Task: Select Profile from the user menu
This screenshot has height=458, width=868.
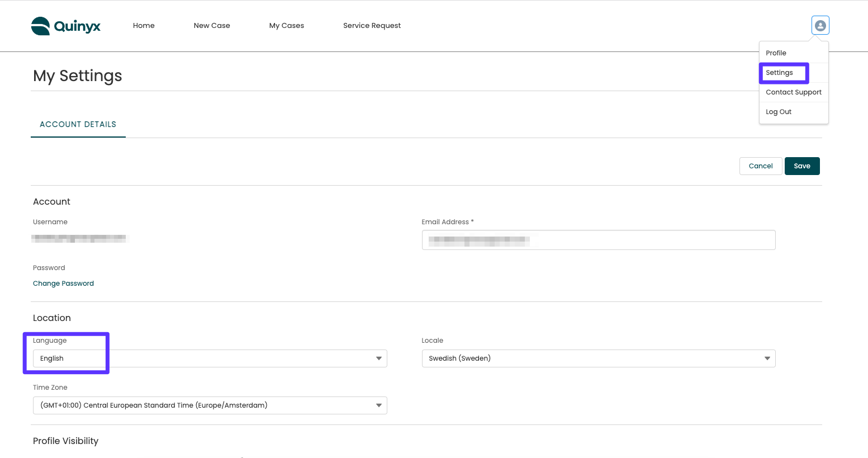Action: pos(776,53)
